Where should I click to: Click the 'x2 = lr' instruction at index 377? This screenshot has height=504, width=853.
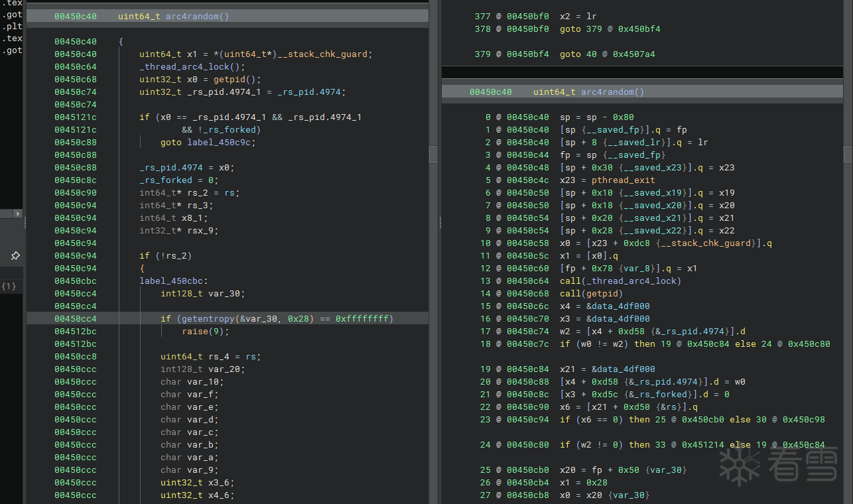578,17
